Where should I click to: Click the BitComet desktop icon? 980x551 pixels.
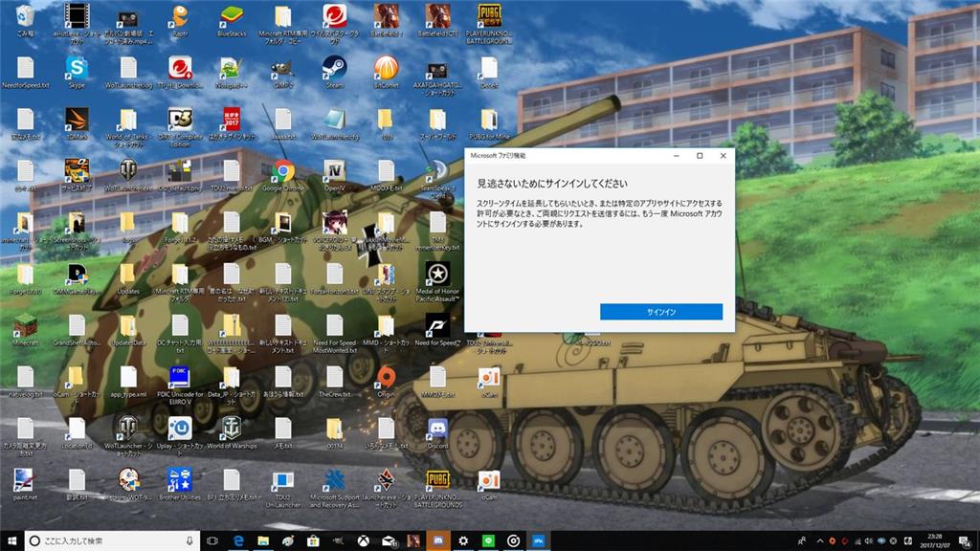click(x=387, y=73)
